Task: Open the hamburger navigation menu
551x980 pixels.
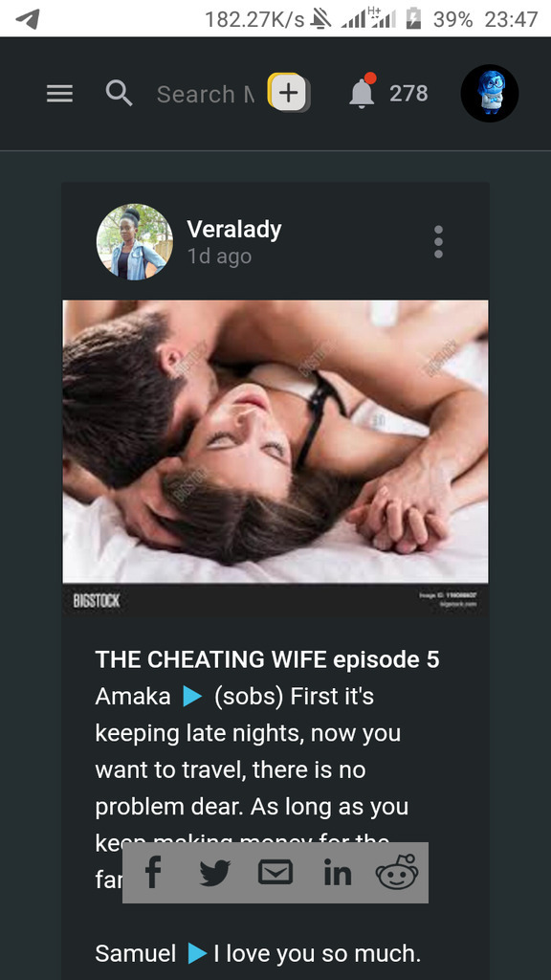Action: (x=59, y=94)
